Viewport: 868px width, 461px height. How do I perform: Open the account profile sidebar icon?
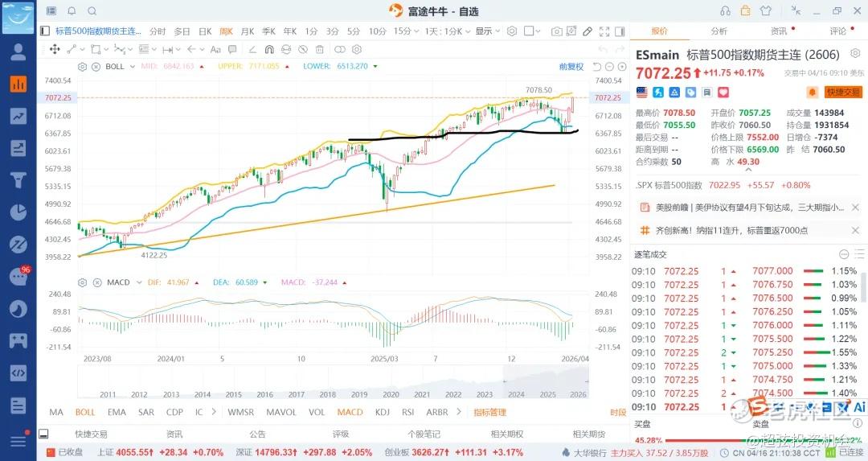(x=18, y=51)
